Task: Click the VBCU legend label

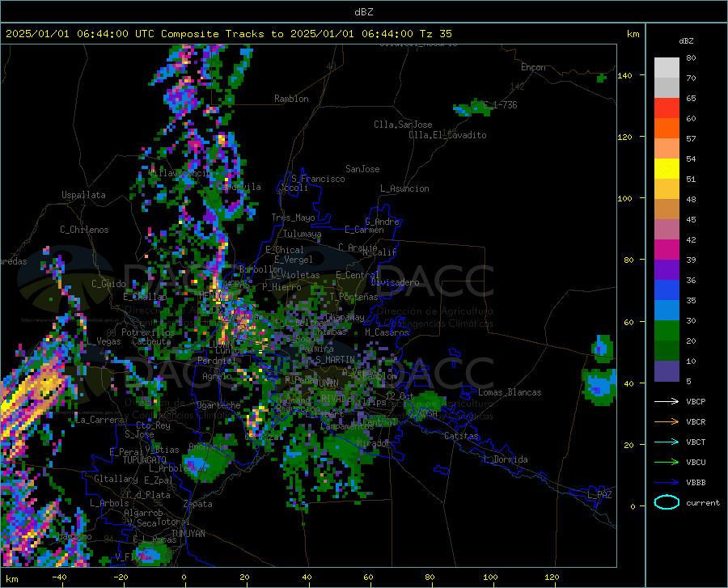Action: [696, 463]
